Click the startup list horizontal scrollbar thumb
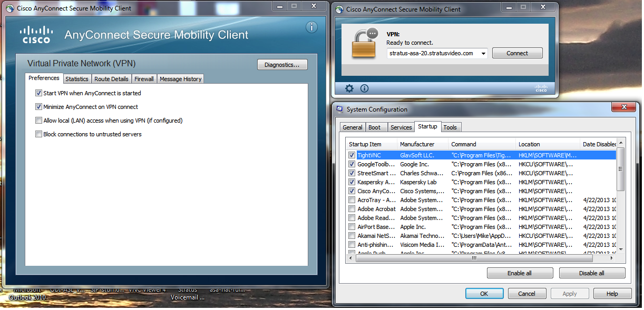Image resolution: width=644 pixels, height=310 pixels. [474, 258]
